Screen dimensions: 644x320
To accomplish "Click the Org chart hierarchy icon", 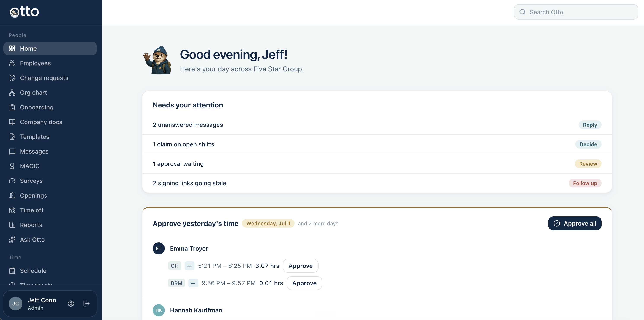I will point(12,93).
